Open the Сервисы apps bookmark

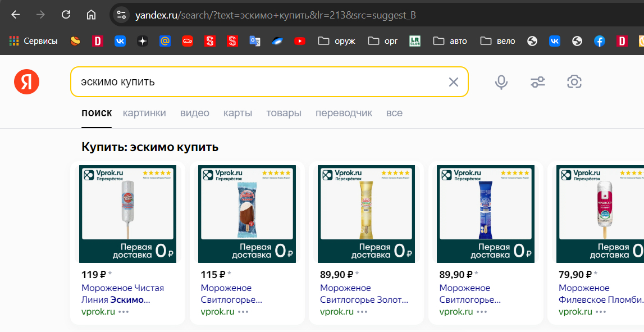(34, 41)
